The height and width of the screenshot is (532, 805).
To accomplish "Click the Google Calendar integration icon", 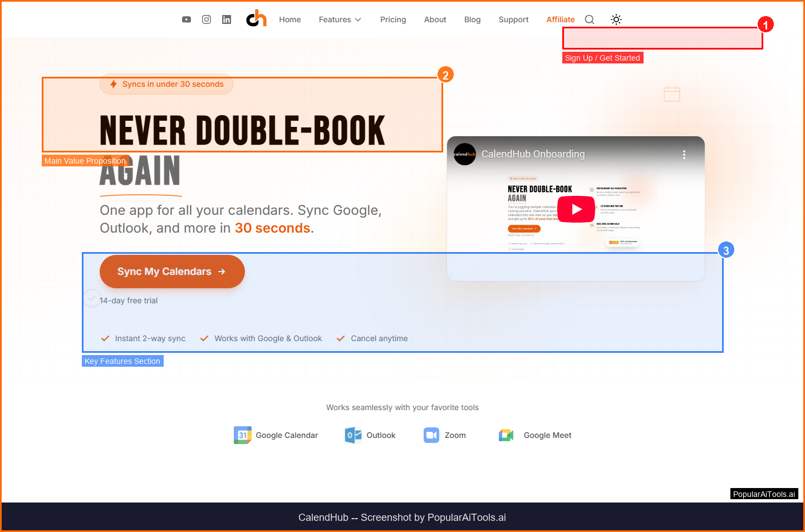I will click(243, 435).
